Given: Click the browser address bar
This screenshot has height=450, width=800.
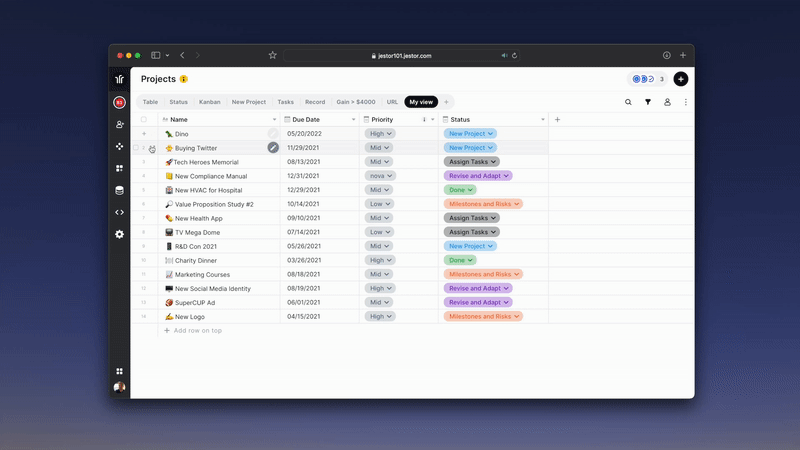Looking at the screenshot, I should 402,56.
